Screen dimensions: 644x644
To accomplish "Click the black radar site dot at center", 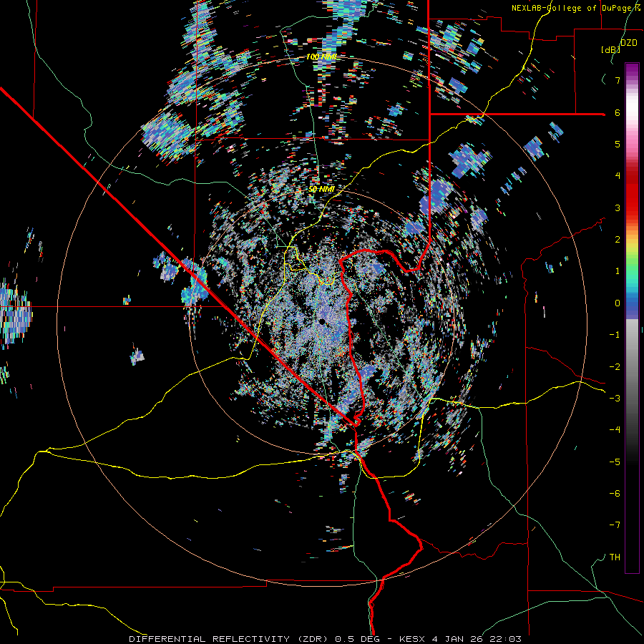I will (322, 321).
